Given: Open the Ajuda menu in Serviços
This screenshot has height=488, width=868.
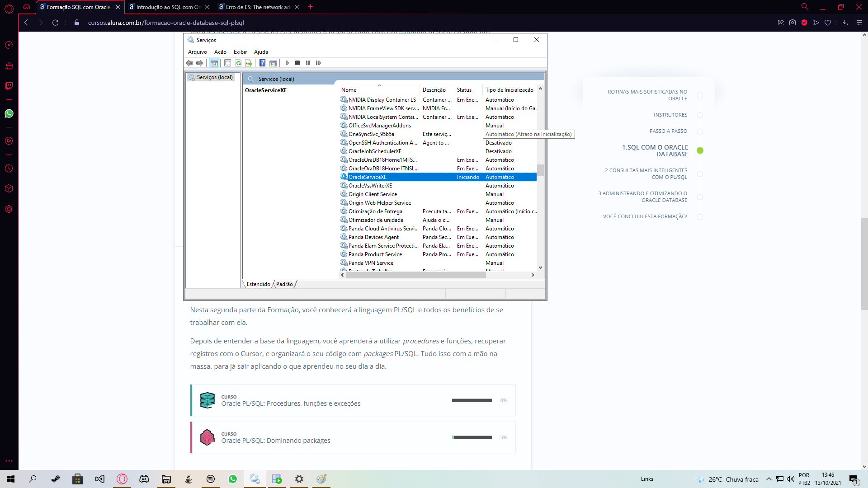Looking at the screenshot, I should pyautogui.click(x=261, y=52).
